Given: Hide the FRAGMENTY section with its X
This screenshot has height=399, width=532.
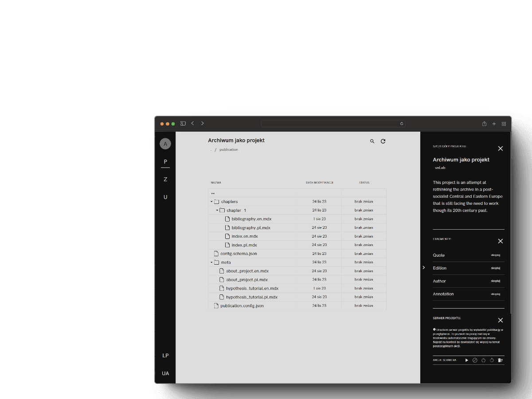Looking at the screenshot, I should click(501, 241).
